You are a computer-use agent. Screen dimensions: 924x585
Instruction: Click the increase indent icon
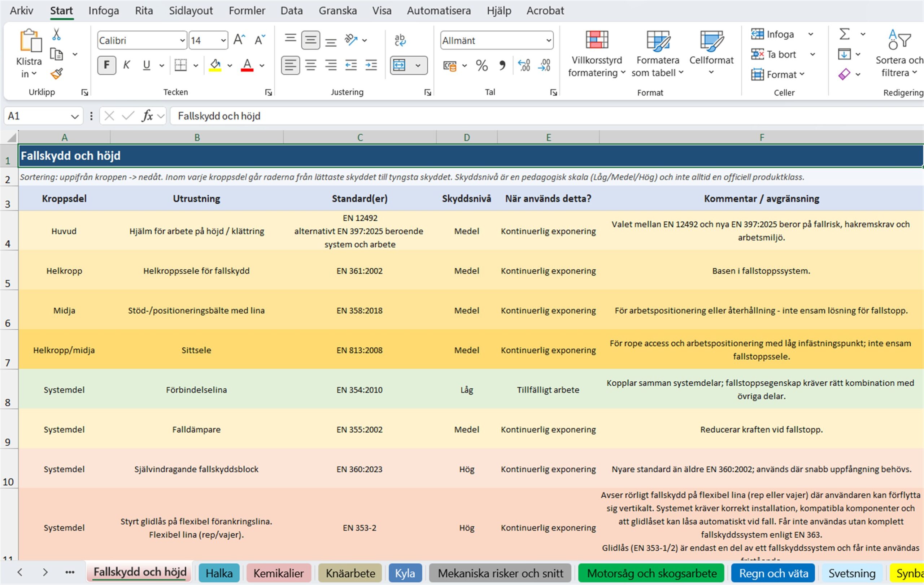(x=371, y=65)
